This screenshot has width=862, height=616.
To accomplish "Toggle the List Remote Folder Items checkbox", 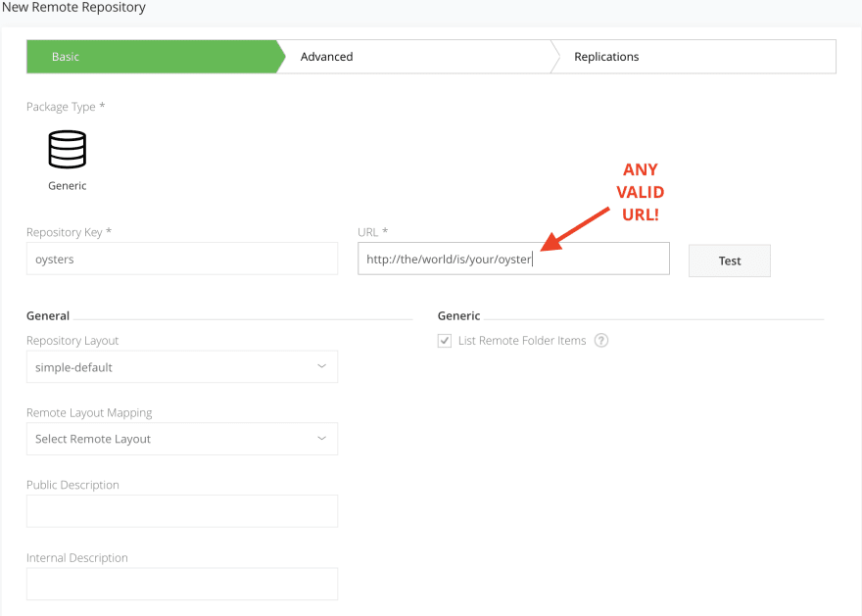I will [445, 341].
